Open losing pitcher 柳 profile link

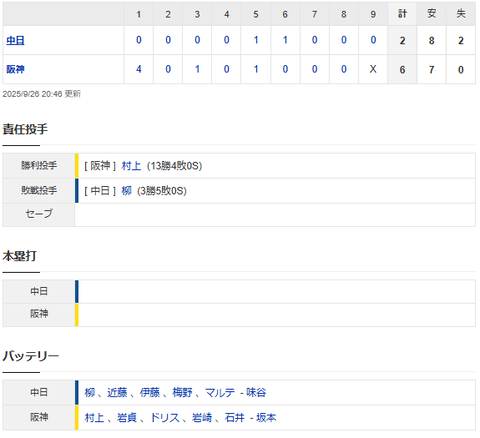click(x=126, y=191)
